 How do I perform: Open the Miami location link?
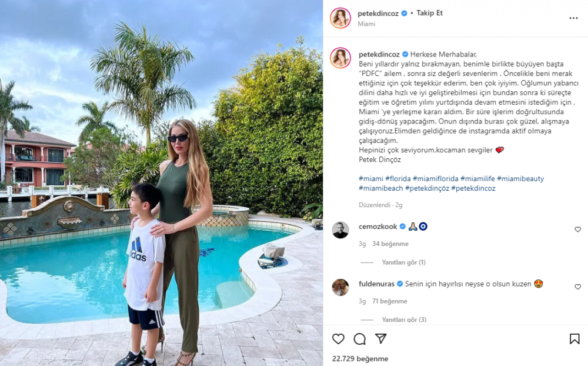tap(366, 24)
